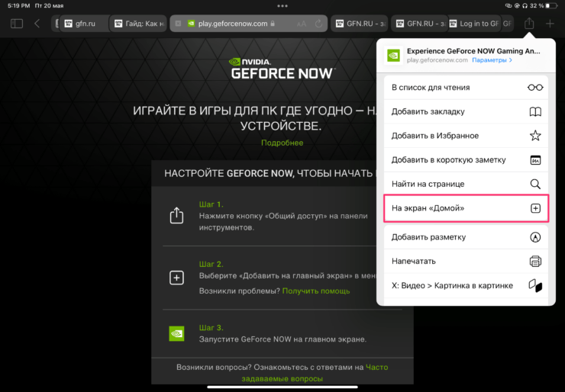Screen dimensions: 565x392
Task: Tap the battery 32 % status indicator
Action: 544,6
